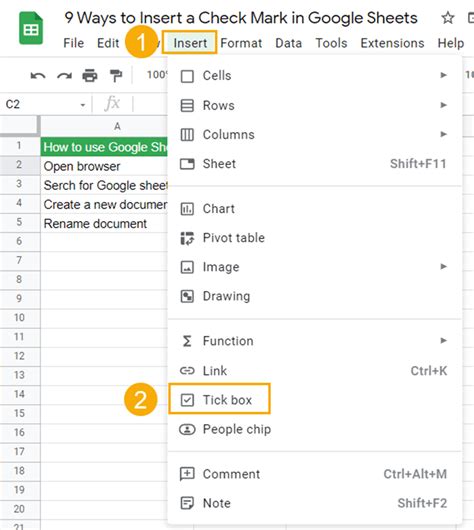Open the Tools menu

point(331,43)
